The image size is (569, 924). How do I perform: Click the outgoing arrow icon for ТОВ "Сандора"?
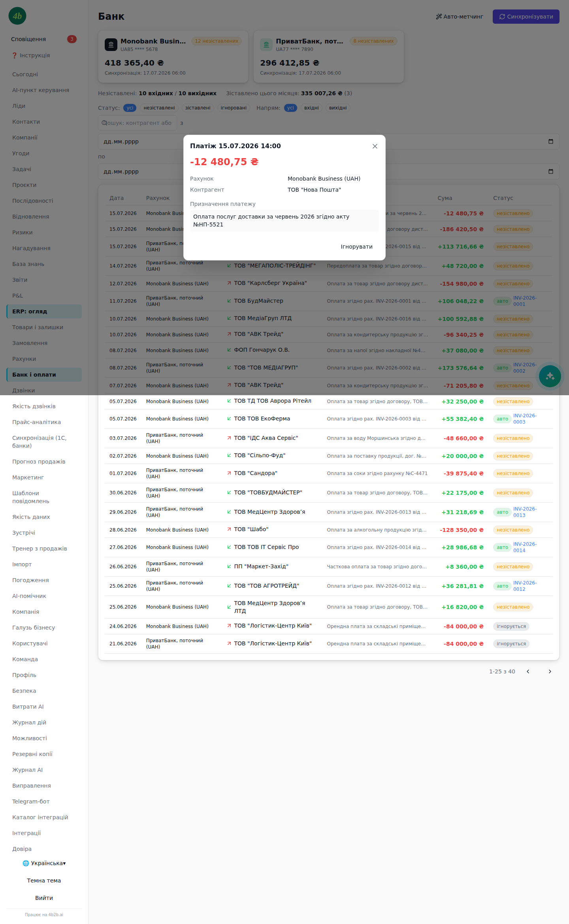(x=229, y=473)
